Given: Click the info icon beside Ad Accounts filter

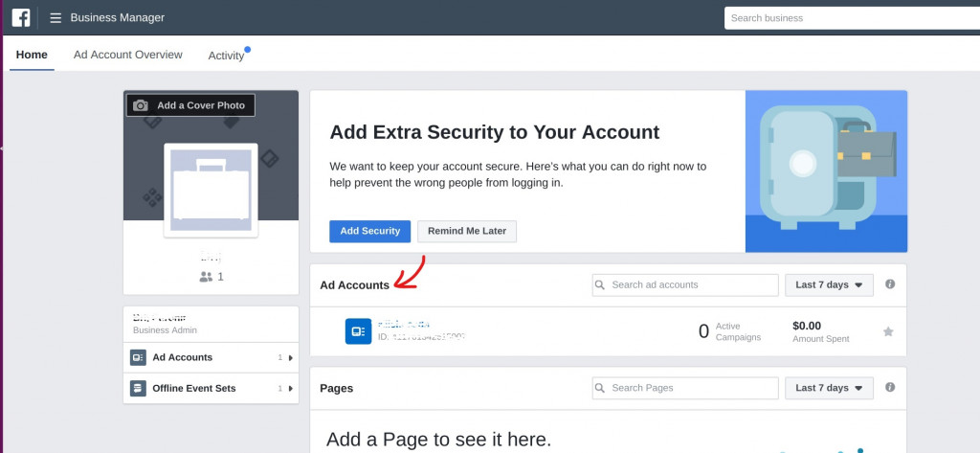Looking at the screenshot, I should [890, 284].
